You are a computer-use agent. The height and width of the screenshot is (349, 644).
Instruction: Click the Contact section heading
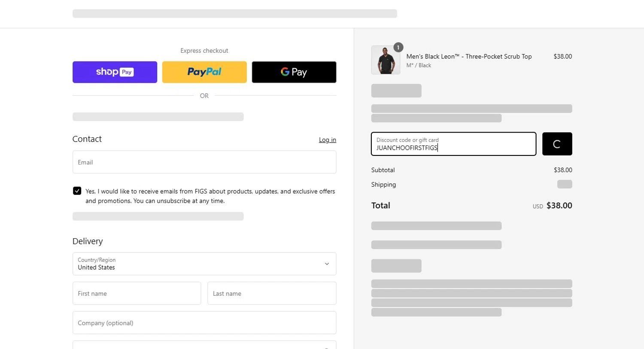[87, 139]
